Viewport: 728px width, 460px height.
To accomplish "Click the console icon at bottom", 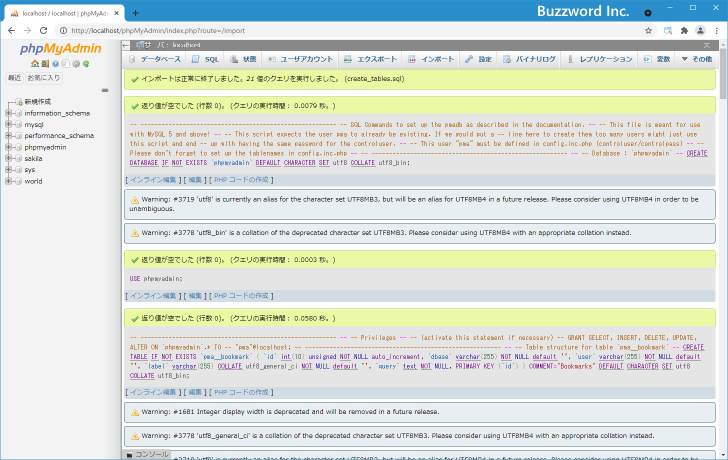I will [130, 455].
